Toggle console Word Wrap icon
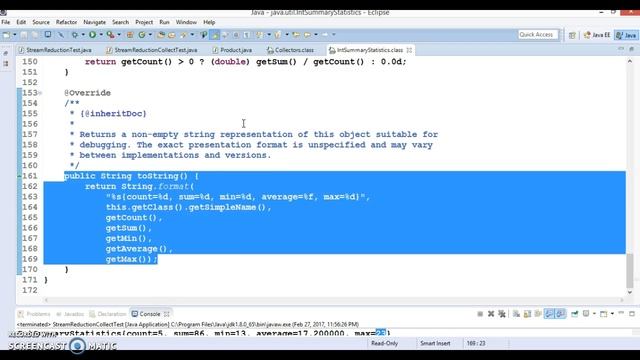The height and width of the screenshot is (360, 640). (538, 314)
